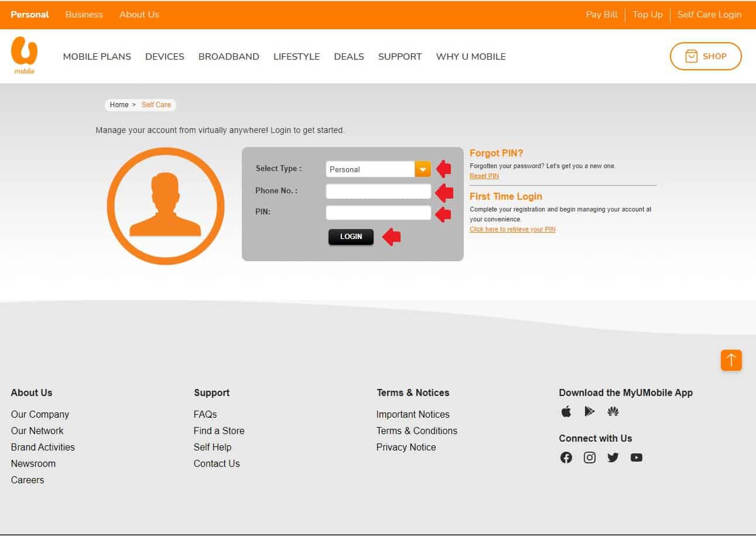Viewport: 756px width, 536px height.
Task: Open the DEVICES menu
Action: pyautogui.click(x=165, y=57)
